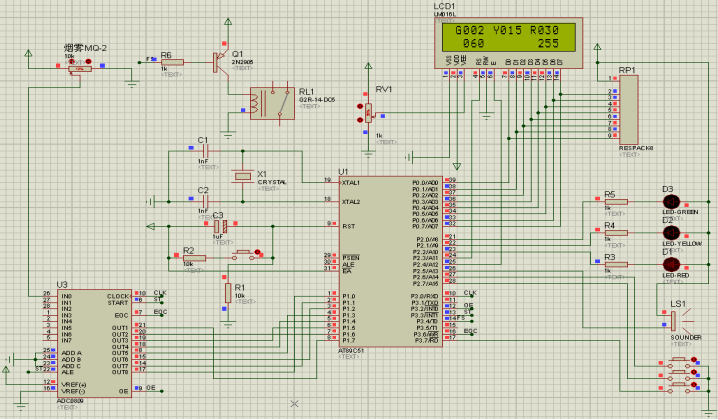Select resistor R3 near the red LED
Screen dimensions: 718x420
[616, 264]
